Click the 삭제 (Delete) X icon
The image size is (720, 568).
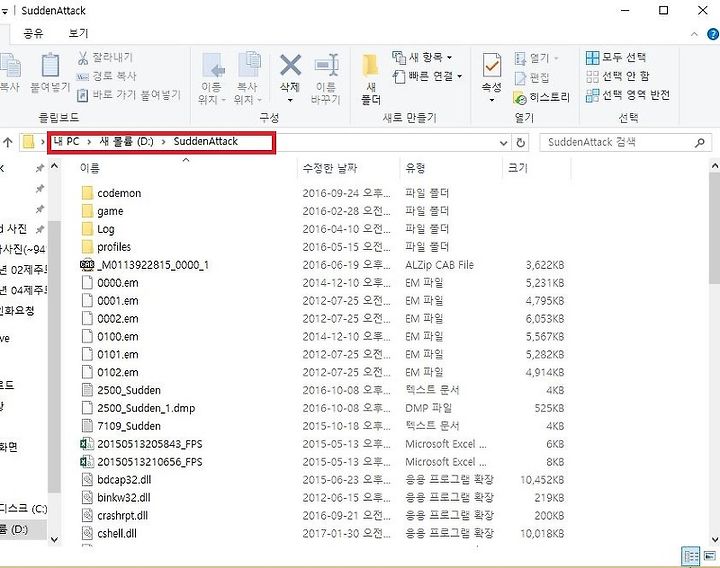(x=290, y=65)
